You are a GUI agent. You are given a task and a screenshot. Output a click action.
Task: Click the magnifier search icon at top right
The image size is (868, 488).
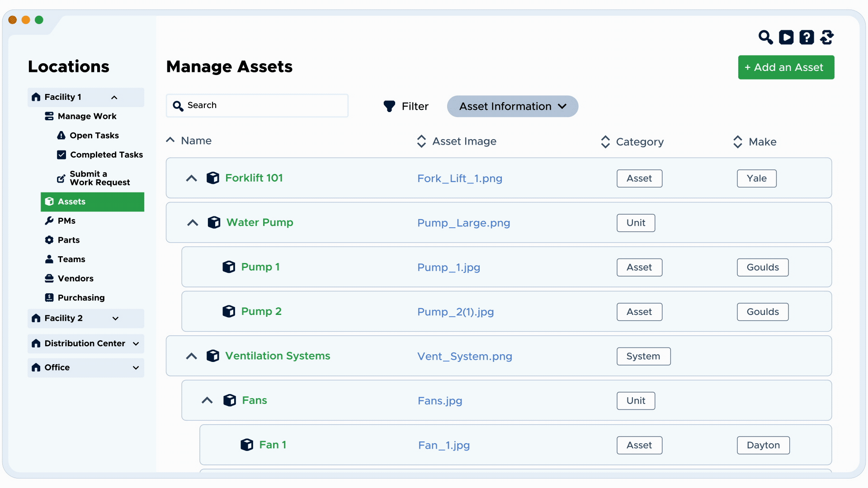pyautogui.click(x=765, y=37)
